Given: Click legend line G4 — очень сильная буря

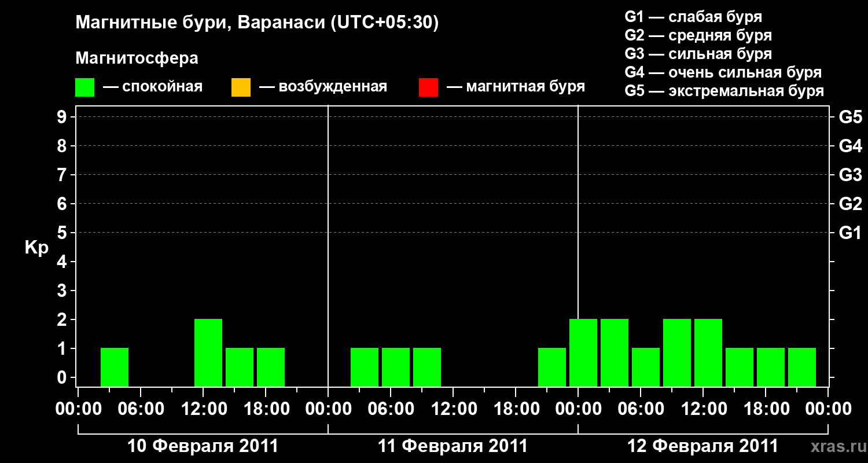Looking at the screenshot, I should point(723,72).
